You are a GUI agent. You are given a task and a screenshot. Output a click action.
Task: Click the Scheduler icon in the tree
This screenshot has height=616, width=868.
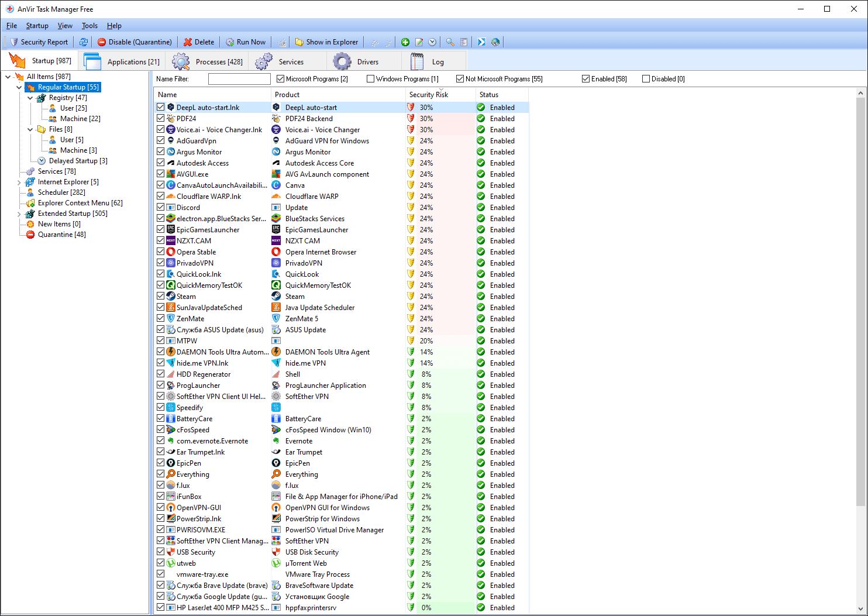tap(30, 192)
